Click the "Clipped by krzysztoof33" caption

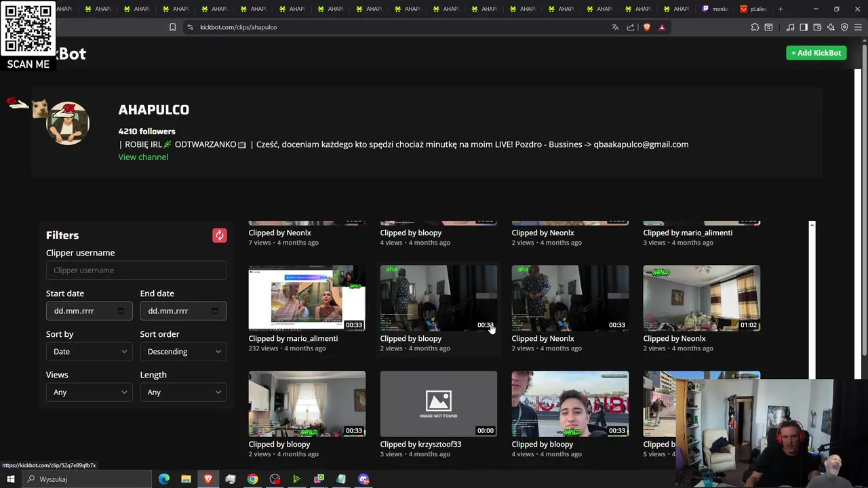(420, 444)
